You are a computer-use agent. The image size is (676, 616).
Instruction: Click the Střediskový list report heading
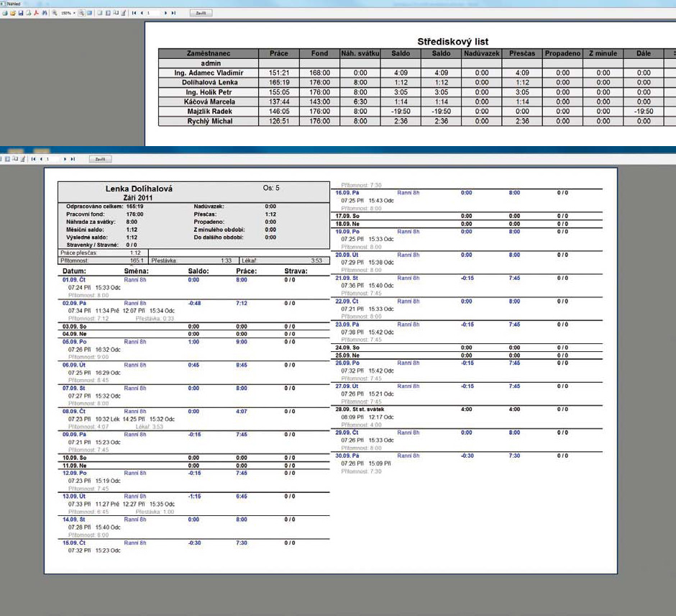(x=452, y=42)
